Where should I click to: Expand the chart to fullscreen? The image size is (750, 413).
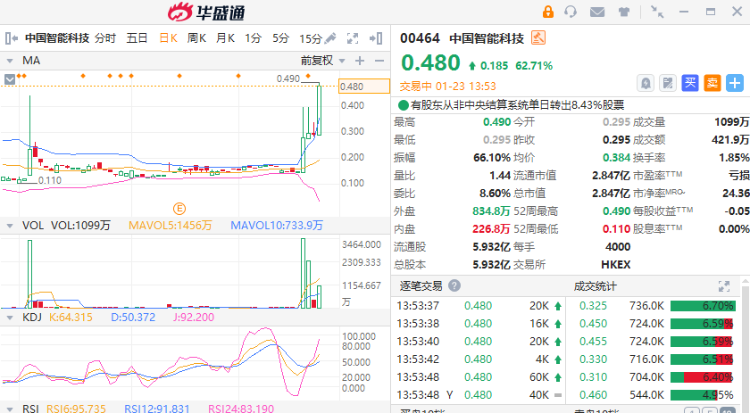(353, 38)
